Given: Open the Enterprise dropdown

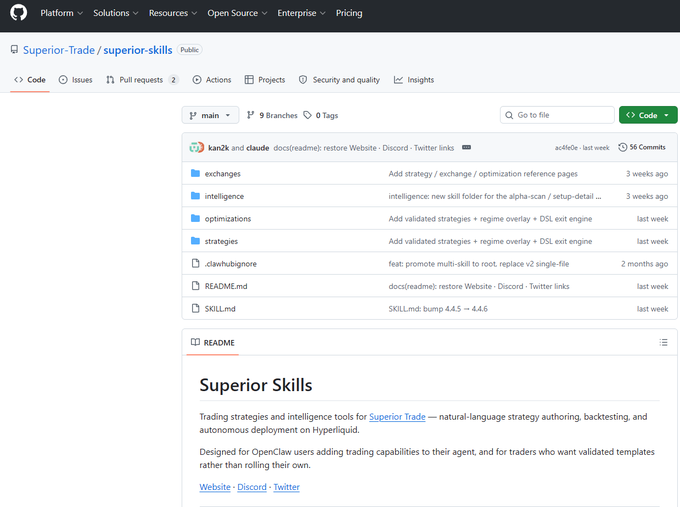Looking at the screenshot, I should coord(301,13).
